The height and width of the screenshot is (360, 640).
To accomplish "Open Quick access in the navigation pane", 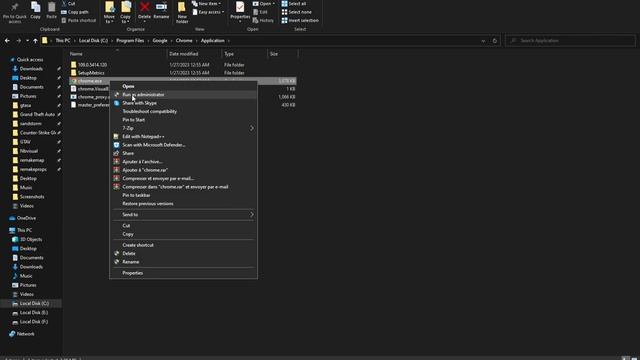I will point(30,60).
